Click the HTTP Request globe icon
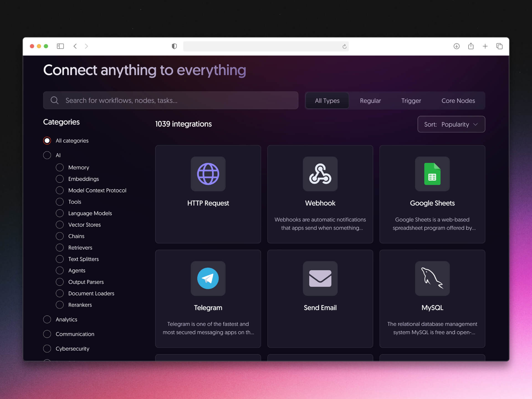This screenshot has height=399, width=532. (x=208, y=174)
